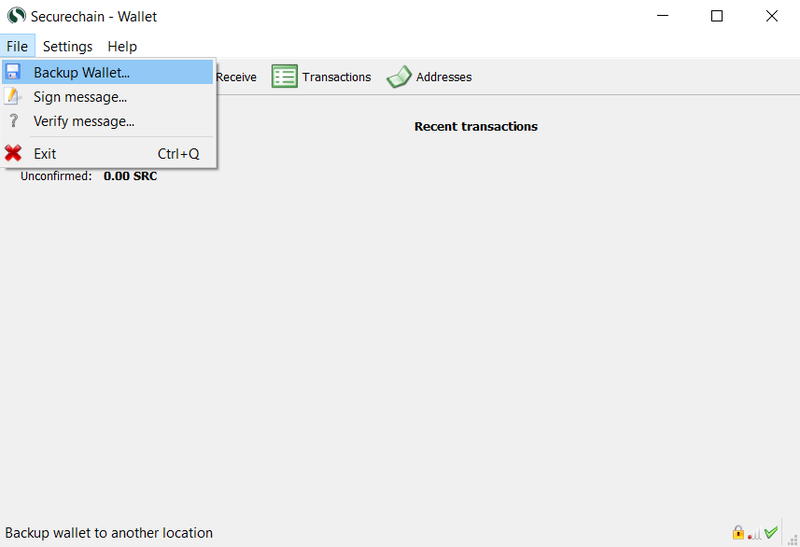
Task: Click the green Transactions list icon
Action: [x=284, y=77]
